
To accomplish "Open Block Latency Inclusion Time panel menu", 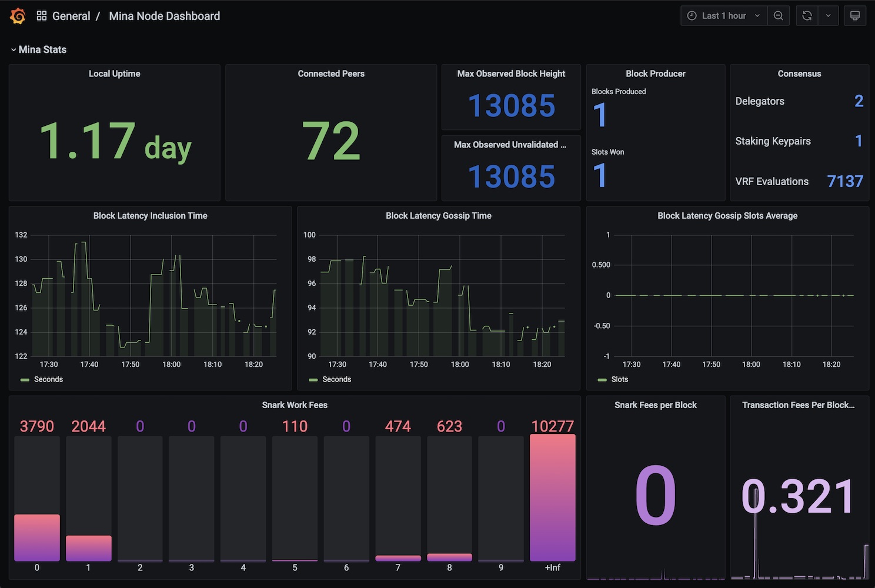I will tap(151, 216).
